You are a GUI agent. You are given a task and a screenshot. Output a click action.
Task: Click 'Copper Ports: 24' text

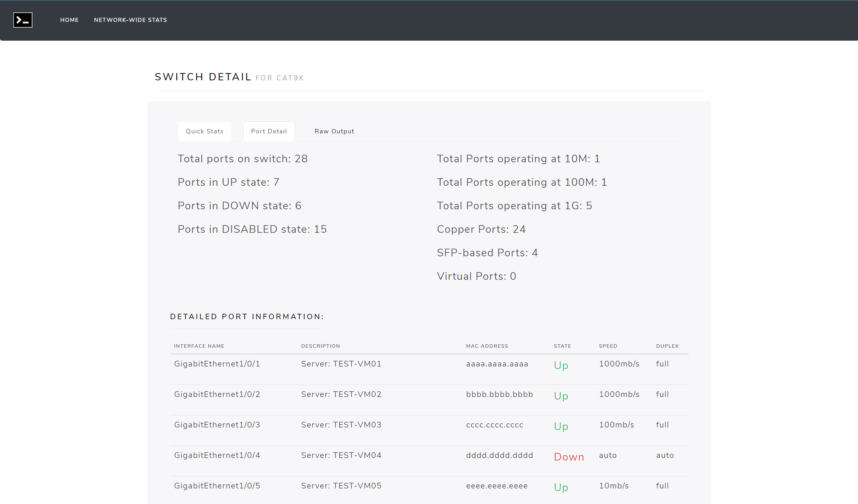pos(481,229)
